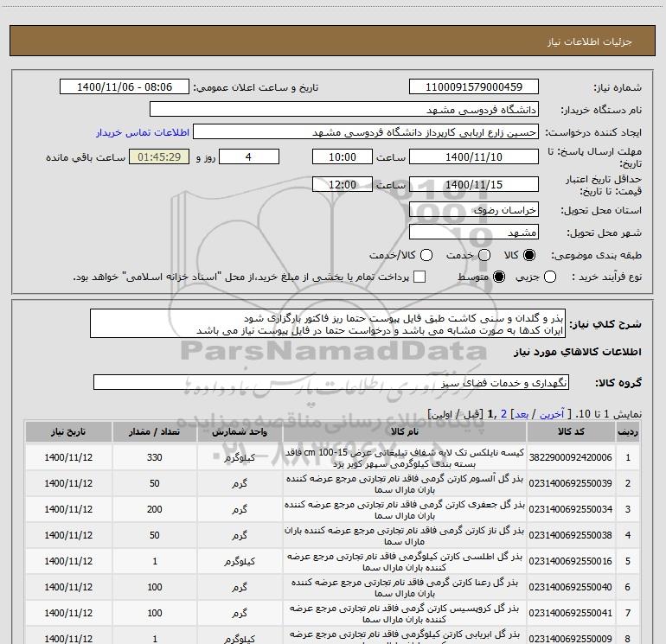Click the بذر گل کروپسیس item name
This screenshot has height=644, width=666.
click(405, 614)
